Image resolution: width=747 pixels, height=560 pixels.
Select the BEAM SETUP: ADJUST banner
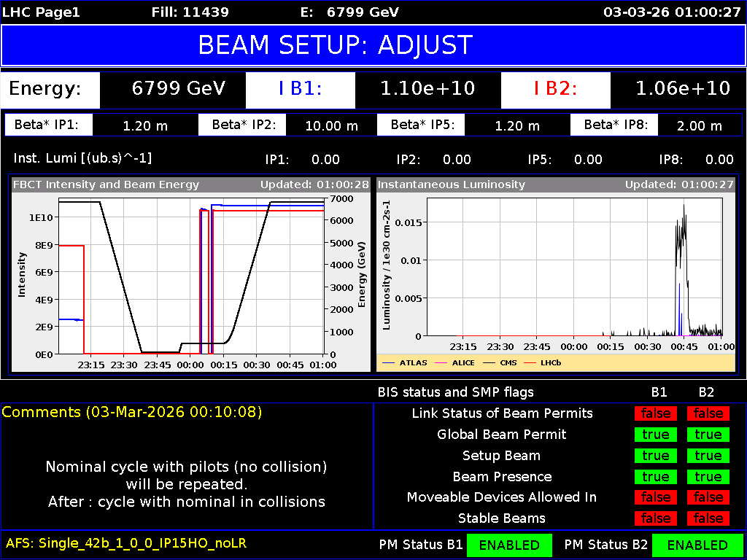tap(373, 45)
